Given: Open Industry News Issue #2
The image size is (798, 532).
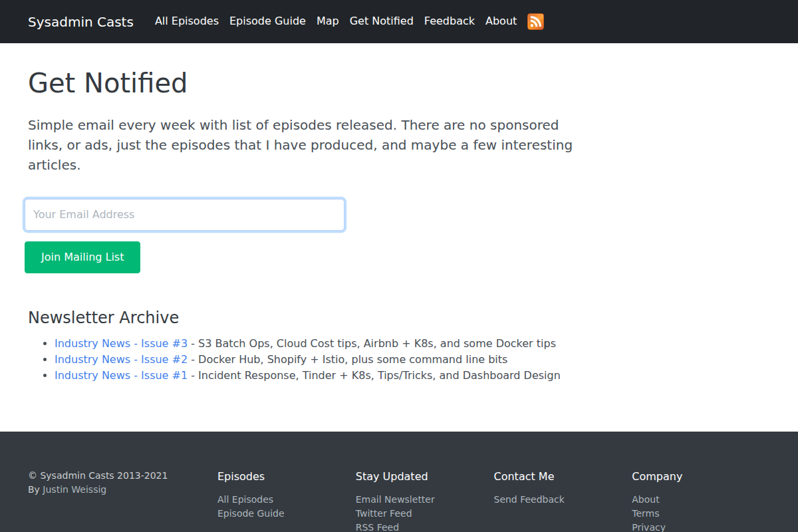Looking at the screenshot, I should [121, 360].
